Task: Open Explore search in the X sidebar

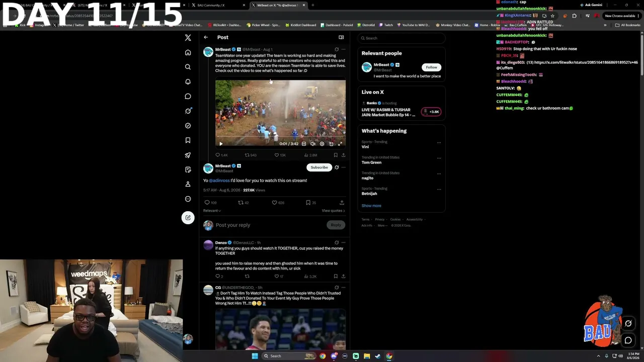Action: [x=188, y=67]
